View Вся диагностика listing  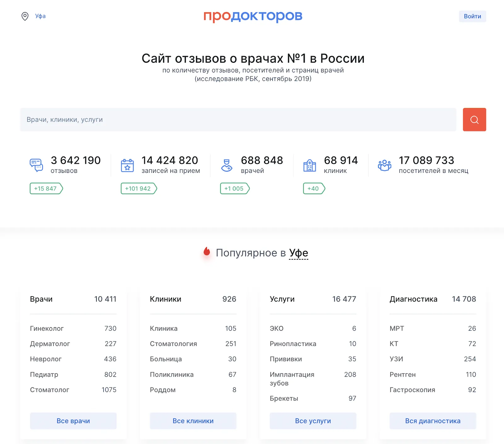click(x=432, y=421)
